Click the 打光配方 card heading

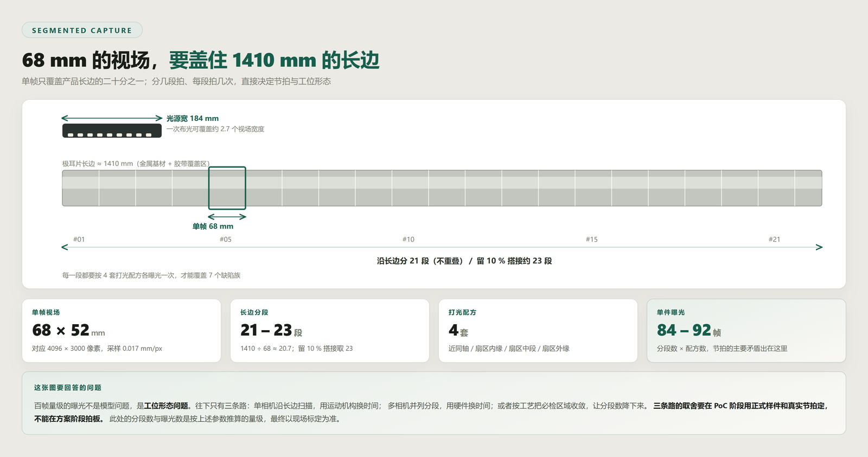[x=463, y=312]
